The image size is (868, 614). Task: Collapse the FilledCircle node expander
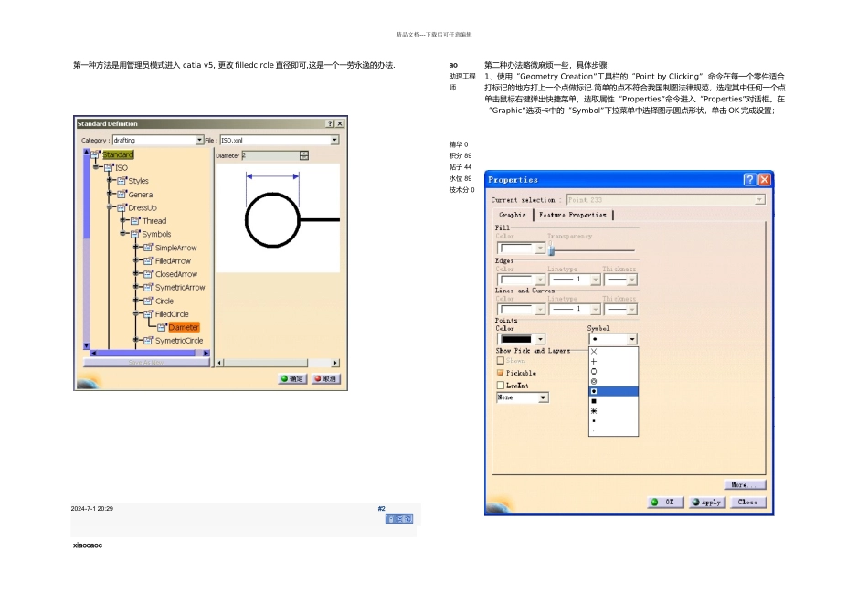pyautogui.click(x=135, y=313)
